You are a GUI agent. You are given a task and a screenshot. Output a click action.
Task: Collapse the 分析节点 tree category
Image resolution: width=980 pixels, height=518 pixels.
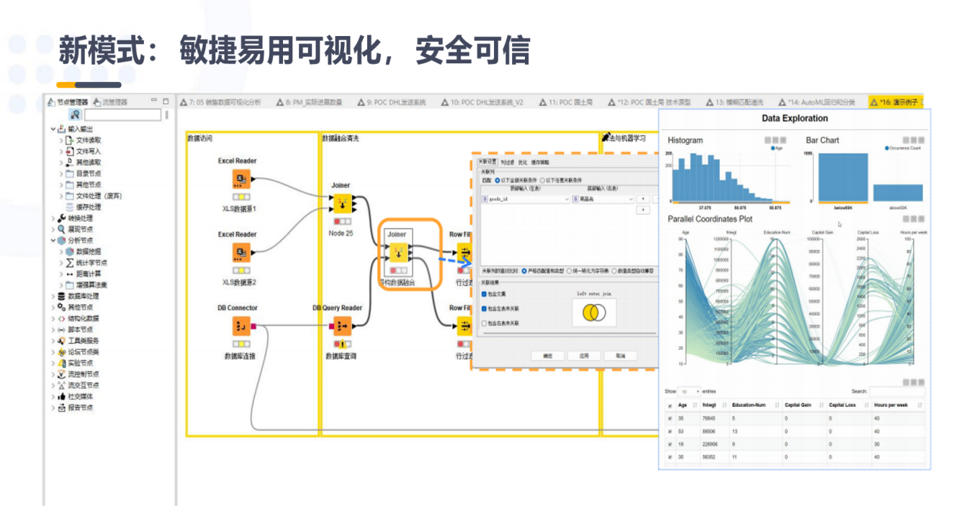coord(53,241)
